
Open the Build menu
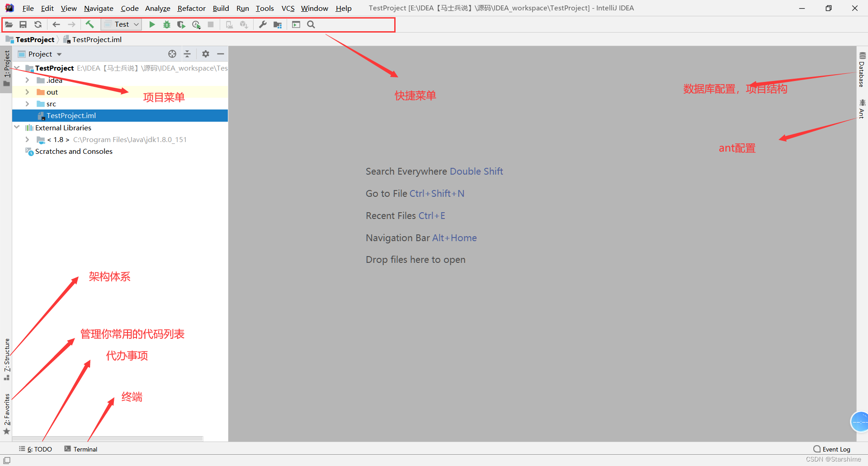click(x=221, y=8)
